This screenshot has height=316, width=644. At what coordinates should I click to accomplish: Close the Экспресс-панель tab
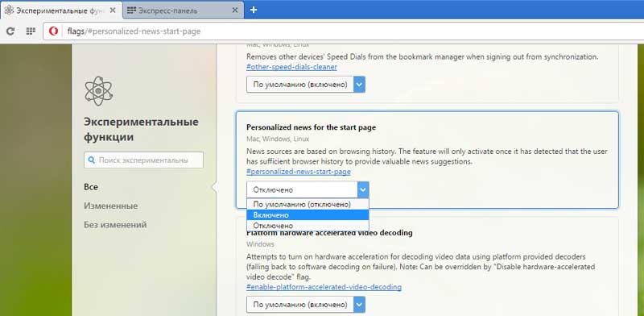pyautogui.click(x=235, y=10)
